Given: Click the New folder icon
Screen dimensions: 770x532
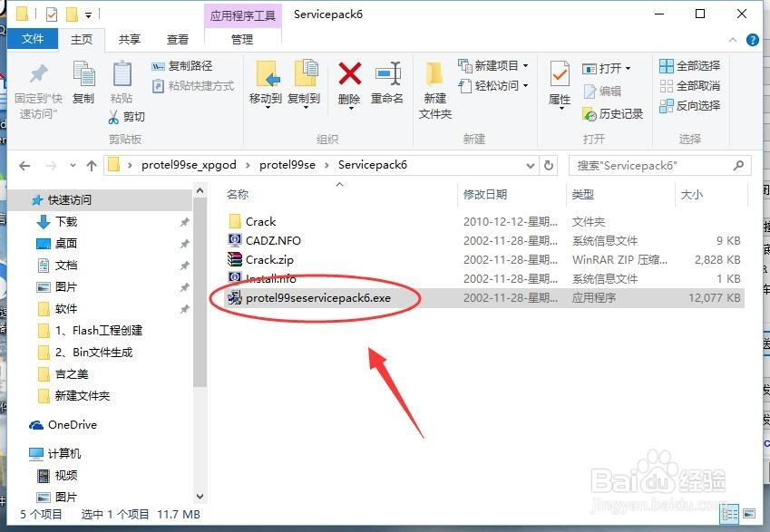Looking at the screenshot, I should point(434,74).
